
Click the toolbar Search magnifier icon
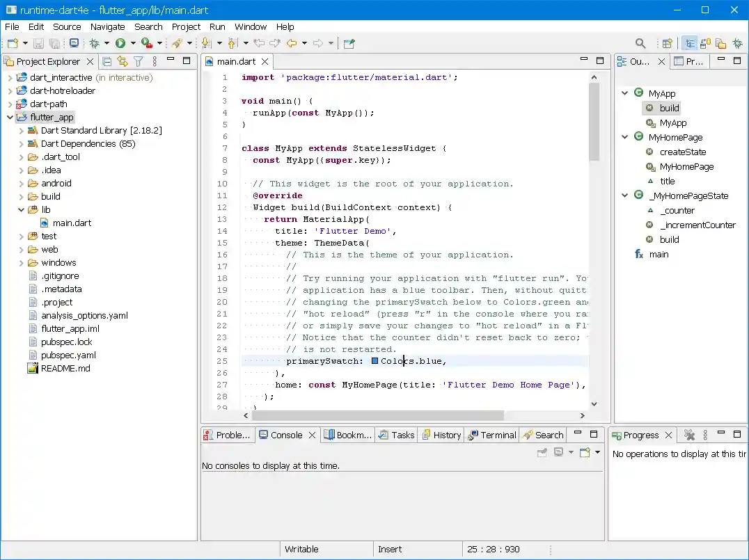[640, 43]
